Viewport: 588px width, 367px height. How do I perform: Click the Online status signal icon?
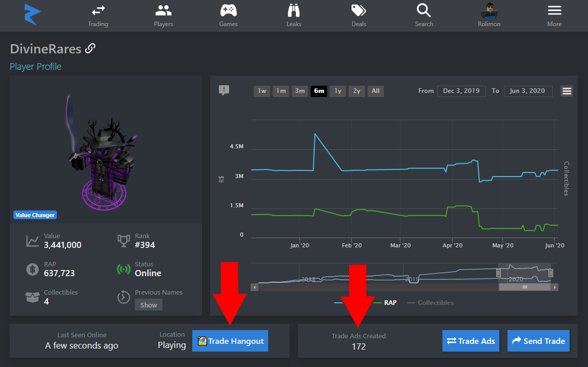(x=124, y=269)
